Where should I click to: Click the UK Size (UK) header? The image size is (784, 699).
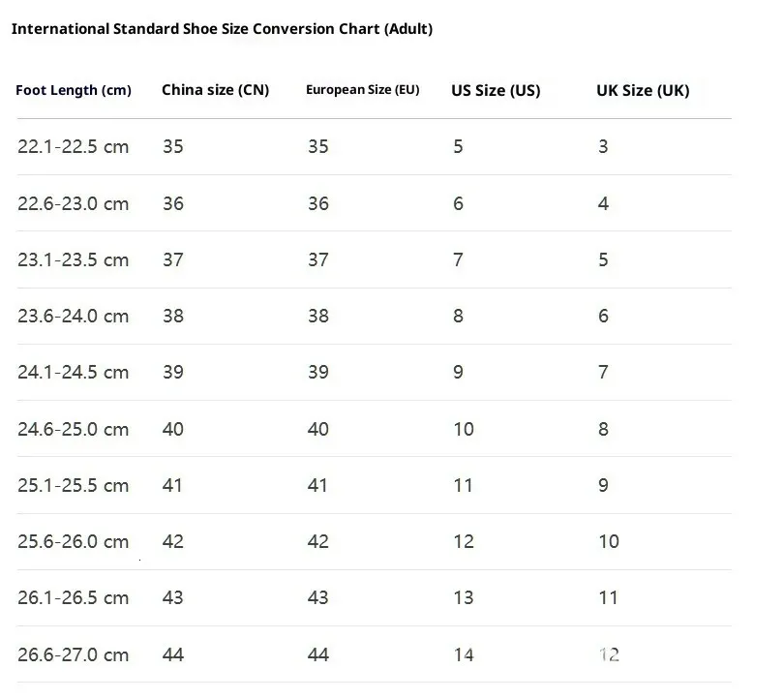coord(643,90)
